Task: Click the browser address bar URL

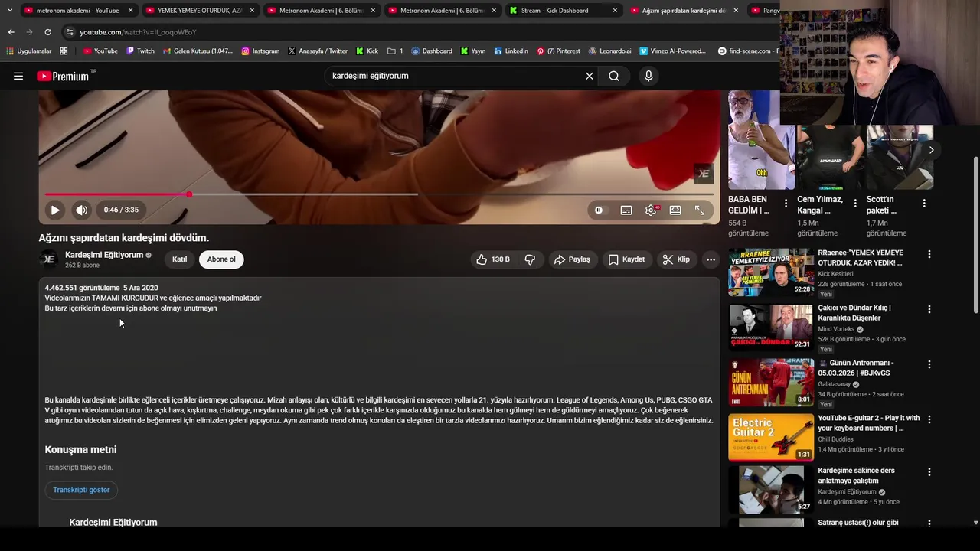Action: pyautogui.click(x=138, y=32)
